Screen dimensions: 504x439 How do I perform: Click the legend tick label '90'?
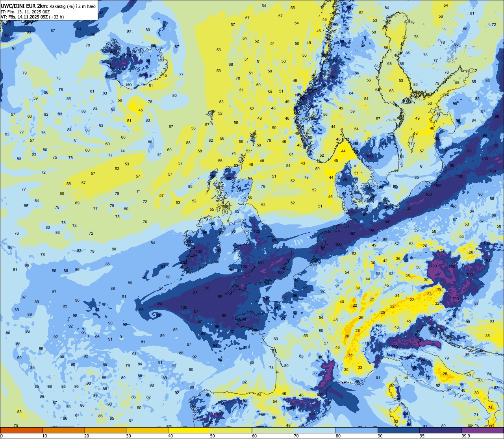pos(380,436)
